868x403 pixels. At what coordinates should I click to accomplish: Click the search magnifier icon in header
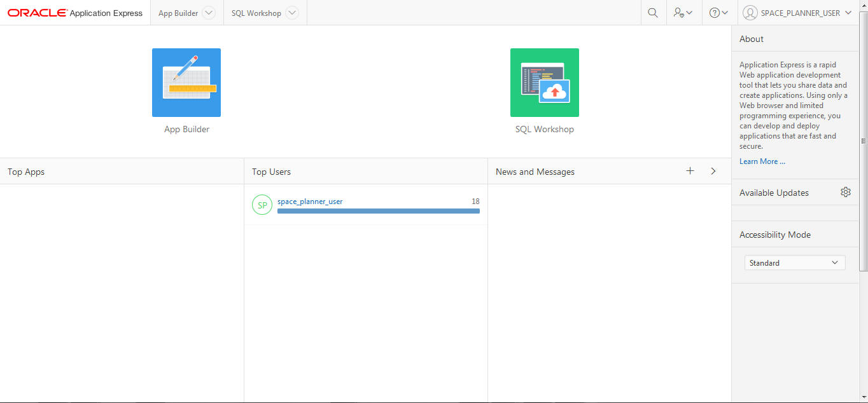653,13
